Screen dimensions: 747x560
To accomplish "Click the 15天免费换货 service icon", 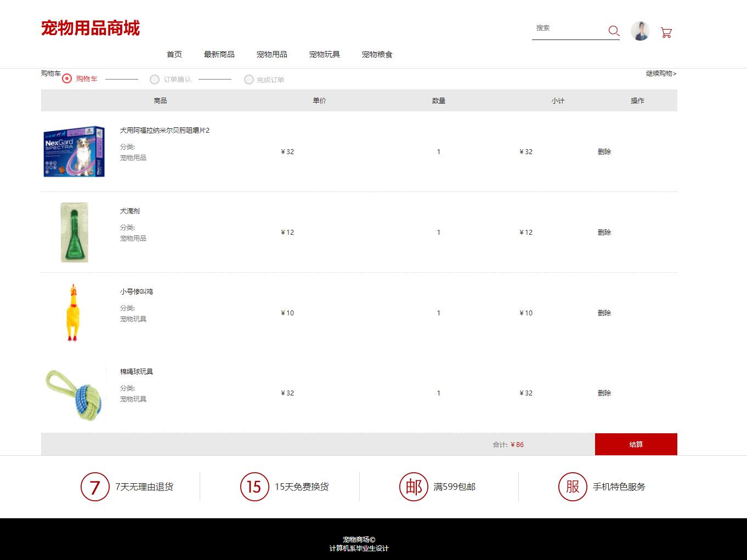I will [253, 487].
